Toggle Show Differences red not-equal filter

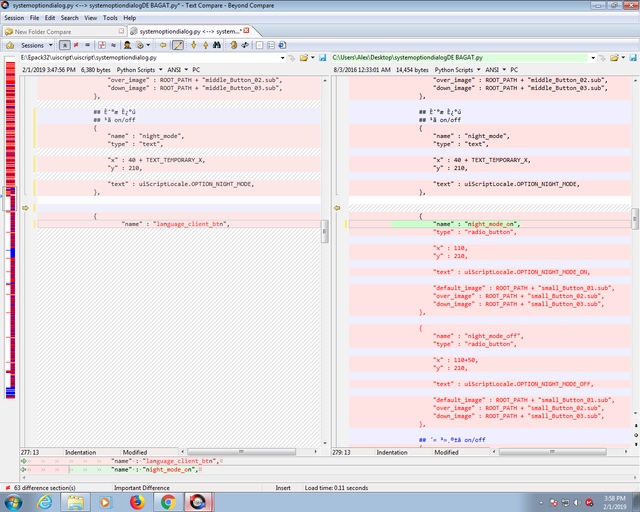pos(76,45)
